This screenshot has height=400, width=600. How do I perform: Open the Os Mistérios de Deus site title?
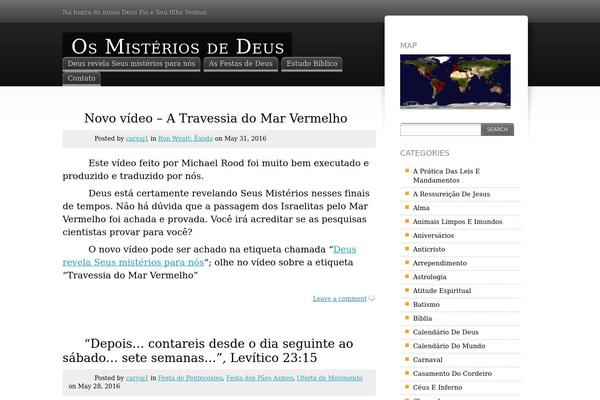tap(178, 47)
